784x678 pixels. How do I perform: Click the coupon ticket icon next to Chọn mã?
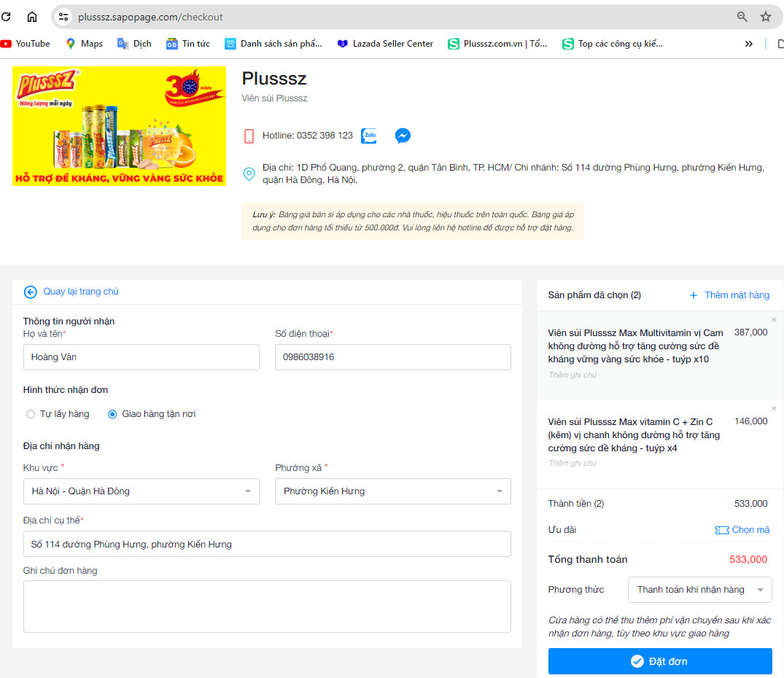pyautogui.click(x=722, y=530)
